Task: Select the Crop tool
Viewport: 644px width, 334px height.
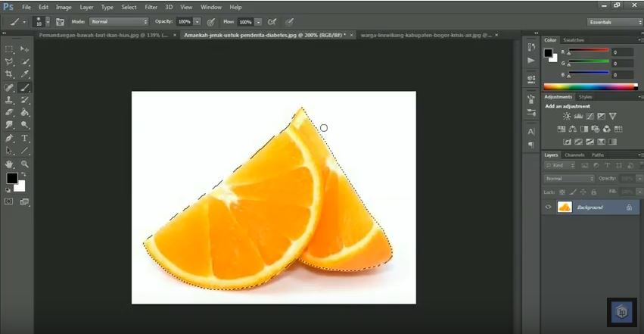Action: (x=9, y=74)
